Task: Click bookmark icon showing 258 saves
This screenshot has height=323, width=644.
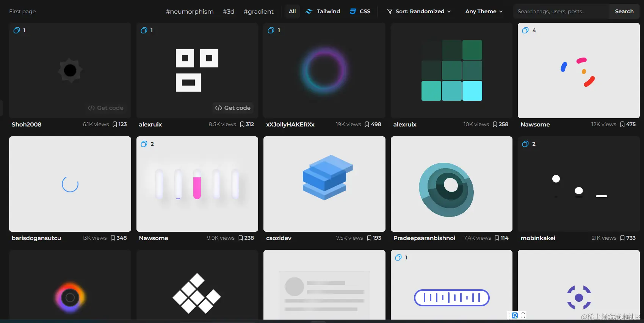Action: click(495, 124)
